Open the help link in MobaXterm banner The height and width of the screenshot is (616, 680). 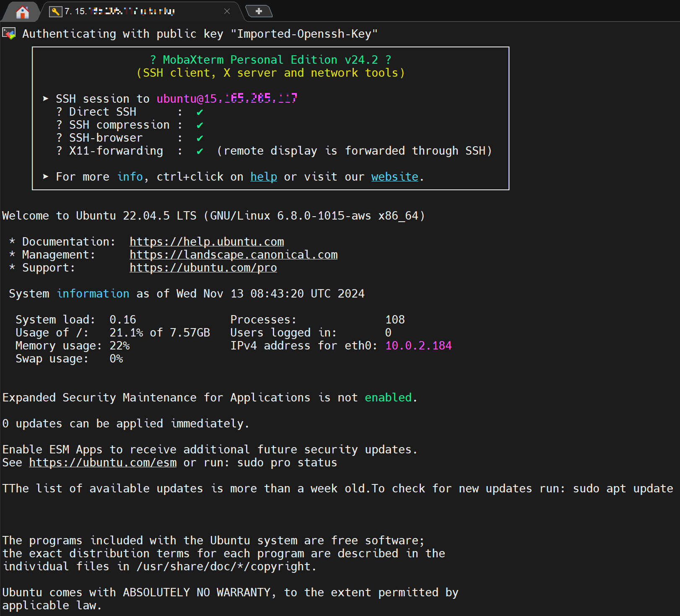click(x=264, y=177)
